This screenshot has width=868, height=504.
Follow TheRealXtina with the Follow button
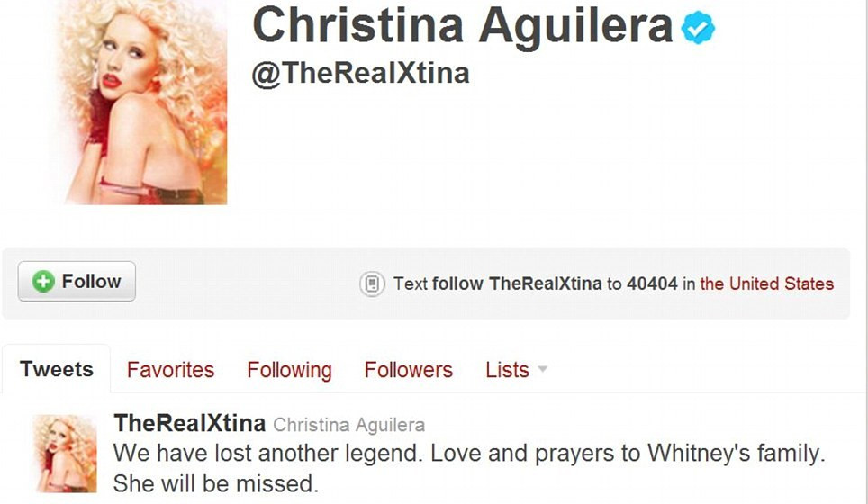pyautogui.click(x=77, y=281)
